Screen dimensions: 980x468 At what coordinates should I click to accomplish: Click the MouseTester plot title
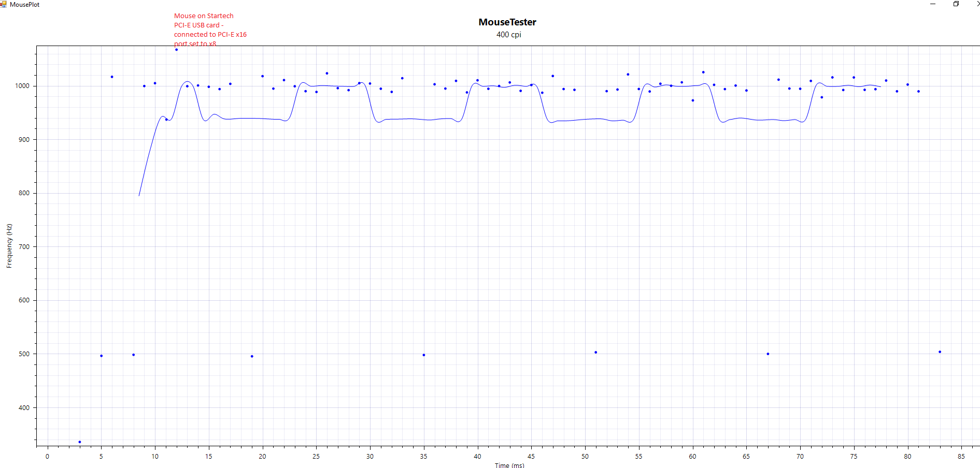coord(507,22)
